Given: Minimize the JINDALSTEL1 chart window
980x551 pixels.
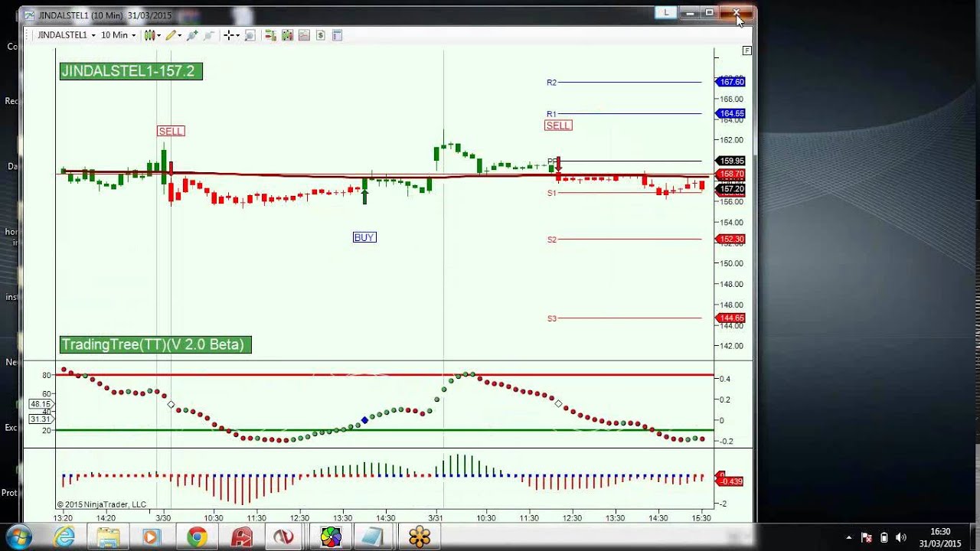Looking at the screenshot, I should (690, 12).
